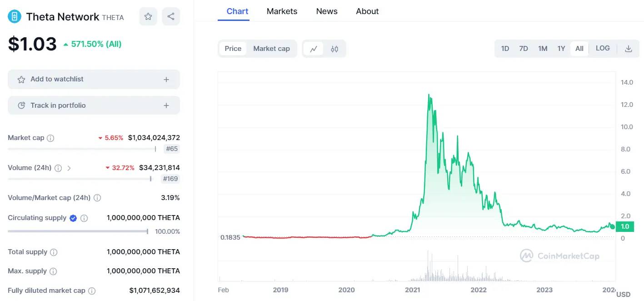The height and width of the screenshot is (301, 644).
Task: Open Volume (24h) info icon
Action: 58,168
